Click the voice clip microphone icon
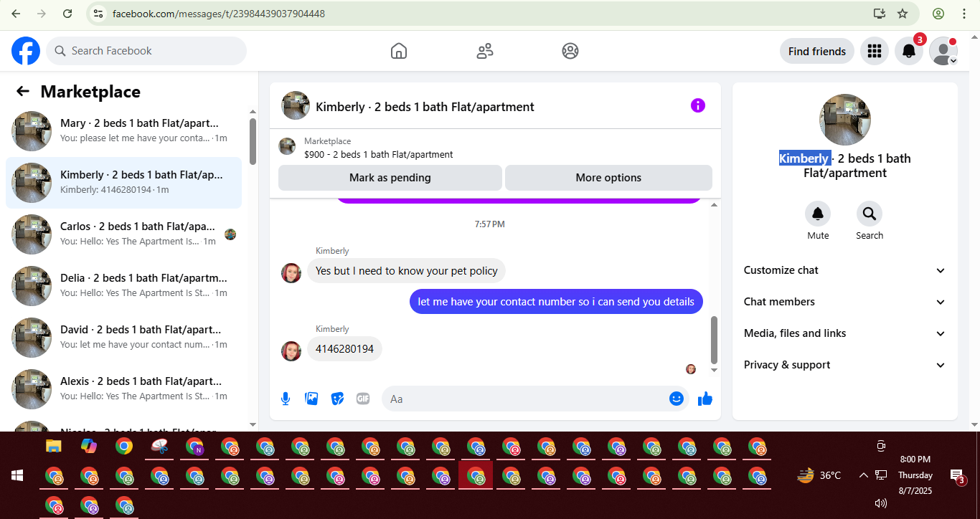This screenshot has height=519, width=980. click(x=286, y=399)
